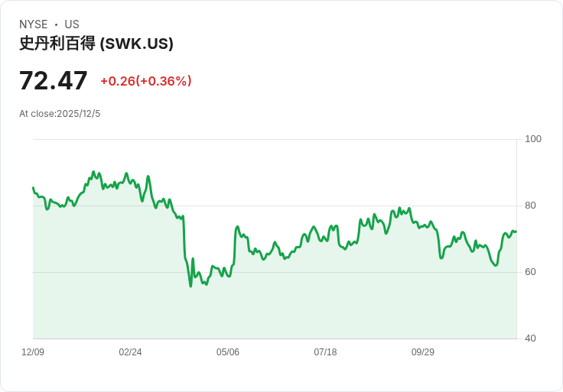Select the 12/09 date on x-axis
Screen dimensions: 563x392
click(33, 352)
